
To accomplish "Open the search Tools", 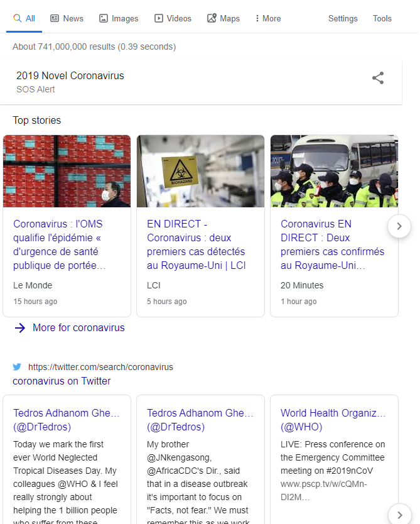I will point(382,18).
